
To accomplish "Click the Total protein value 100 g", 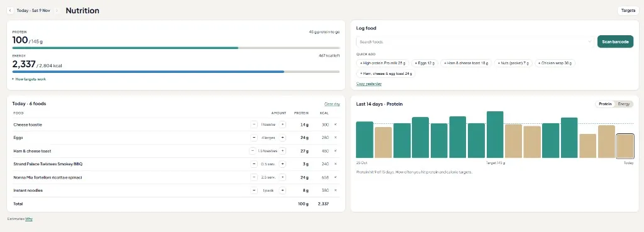I will coord(303,204).
